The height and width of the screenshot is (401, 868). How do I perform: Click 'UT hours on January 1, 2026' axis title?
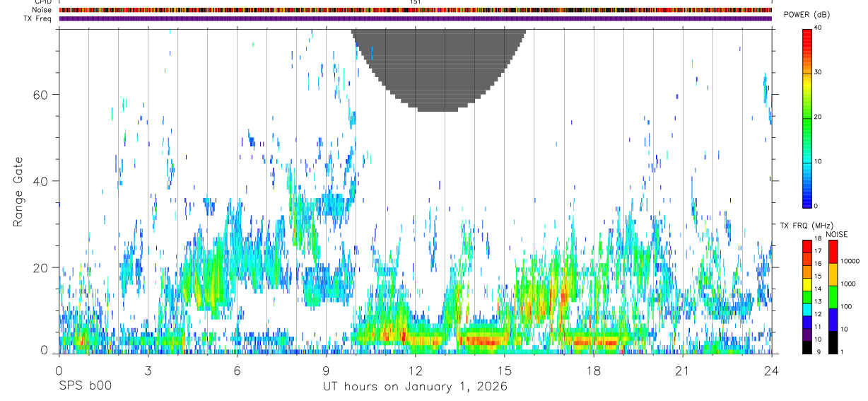pyautogui.click(x=414, y=387)
